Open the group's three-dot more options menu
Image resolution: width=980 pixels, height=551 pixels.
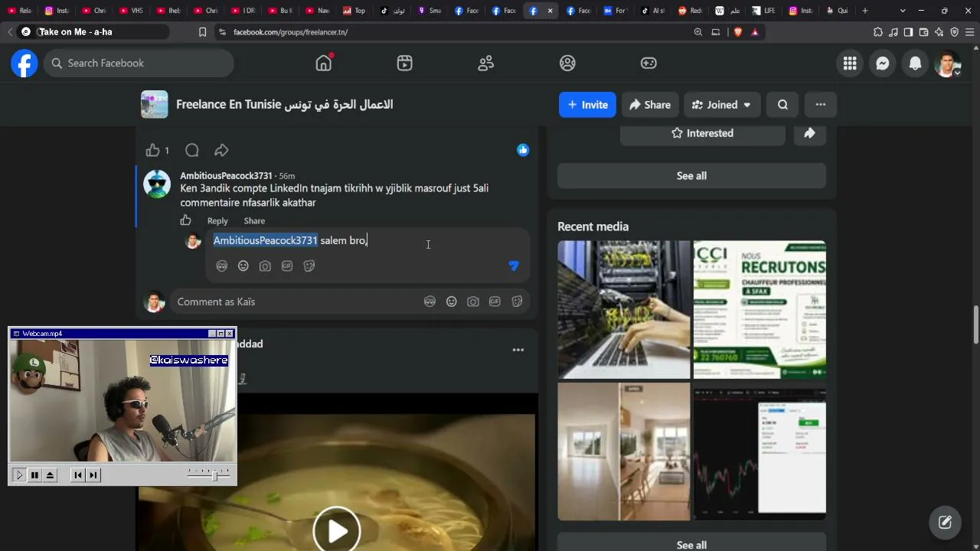coord(821,105)
